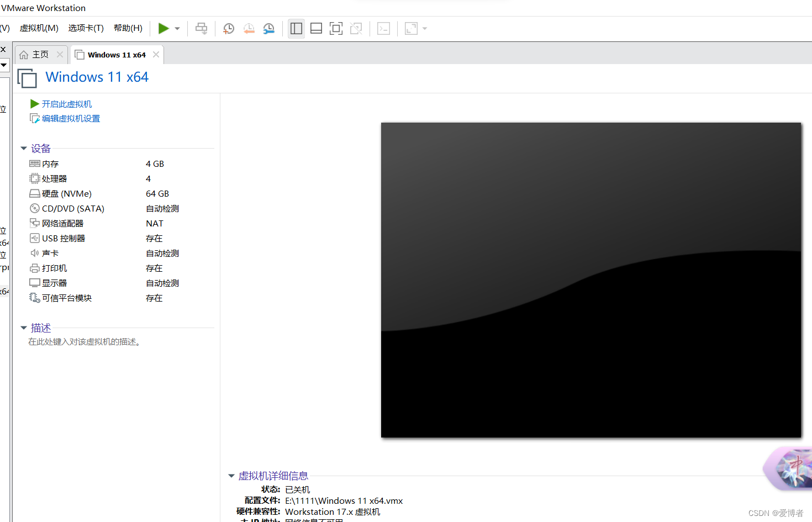The height and width of the screenshot is (522, 812).
Task: Take a snapshot using the clock-plus icon
Action: (229, 29)
